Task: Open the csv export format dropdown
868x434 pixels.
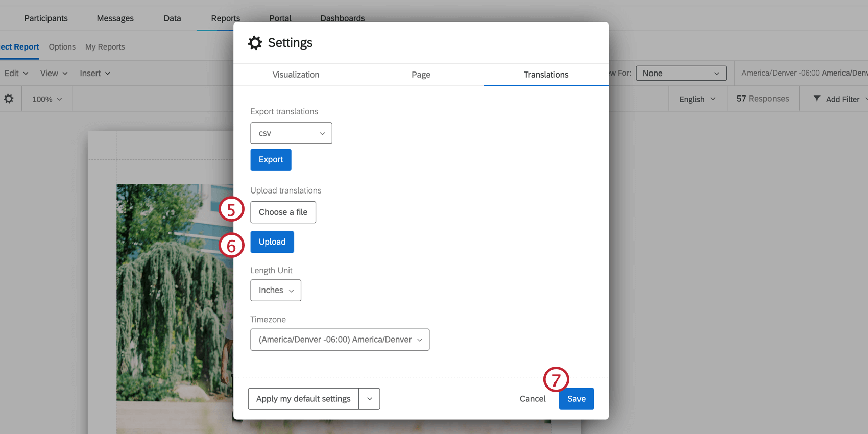Action: pos(291,133)
